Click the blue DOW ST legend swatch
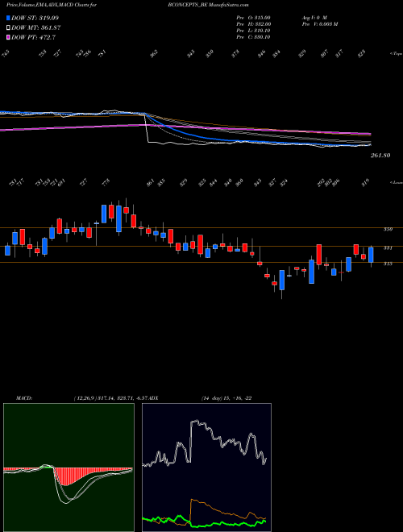Viewport: 403px width, 532px height. pyautogui.click(x=8, y=18)
